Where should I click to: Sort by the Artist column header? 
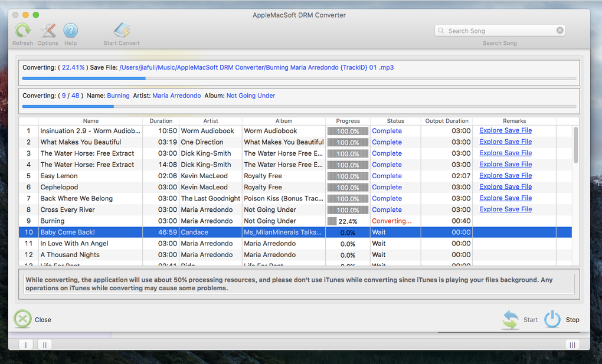[x=210, y=120]
